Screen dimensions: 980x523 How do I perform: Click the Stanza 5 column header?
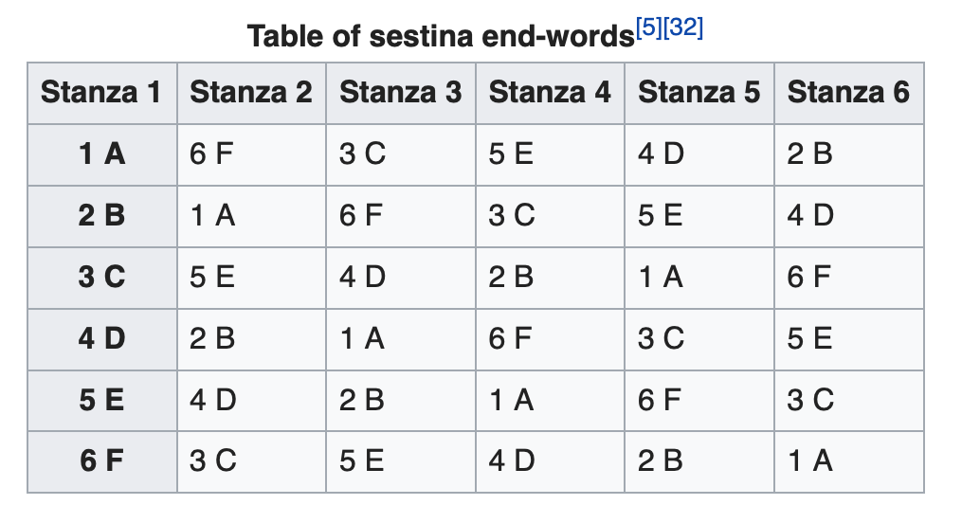coord(699,93)
